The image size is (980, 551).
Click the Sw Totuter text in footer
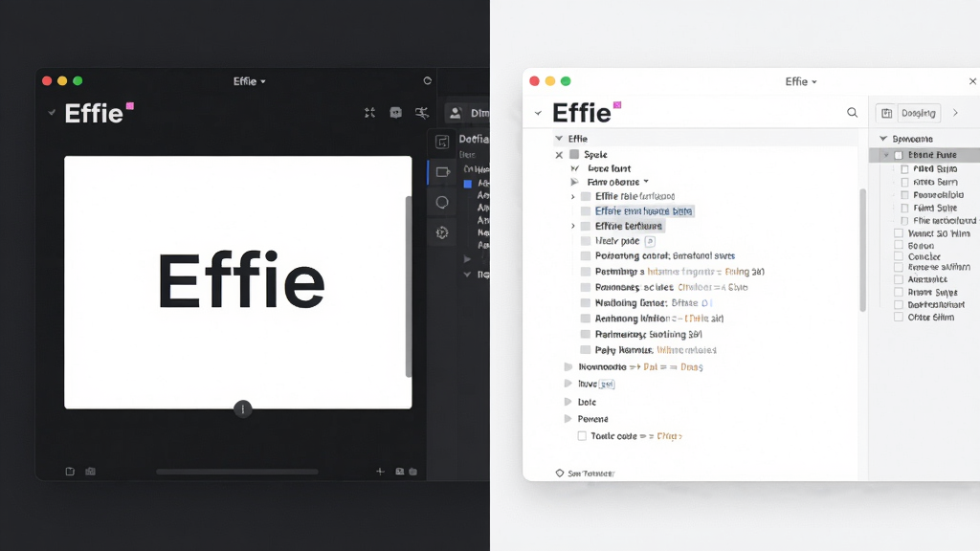pos(591,474)
